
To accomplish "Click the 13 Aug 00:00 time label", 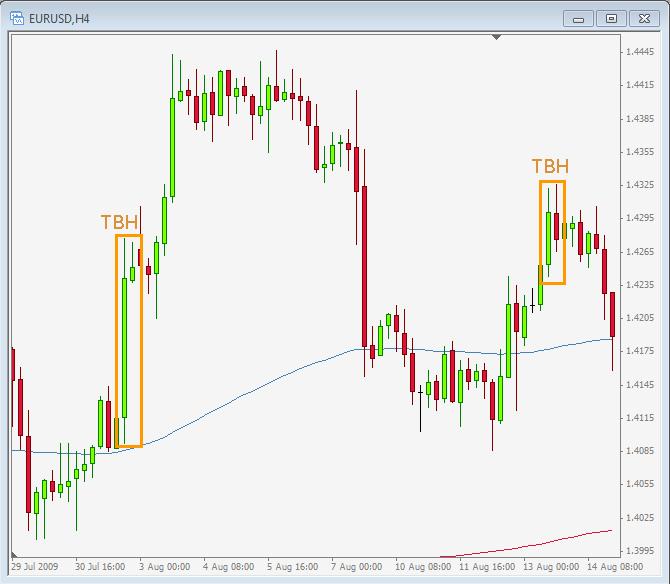I will point(551,566).
